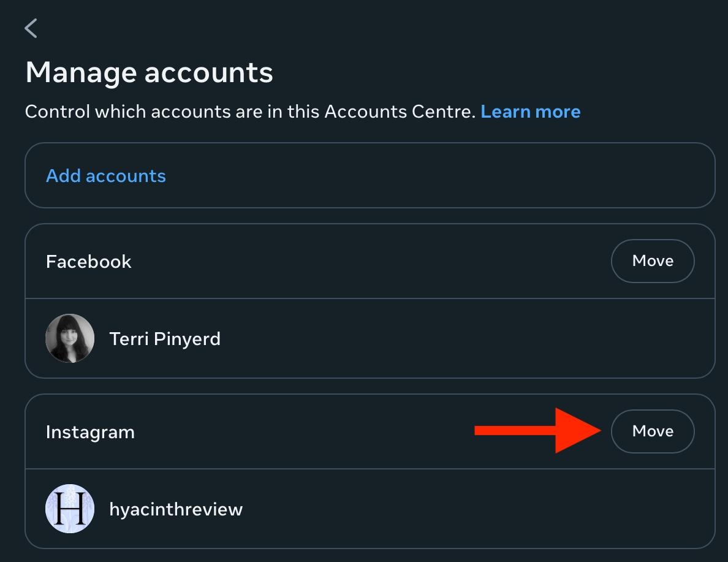Click Terri Pinyerd's profile picture
This screenshot has height=562, width=728.
tap(69, 338)
